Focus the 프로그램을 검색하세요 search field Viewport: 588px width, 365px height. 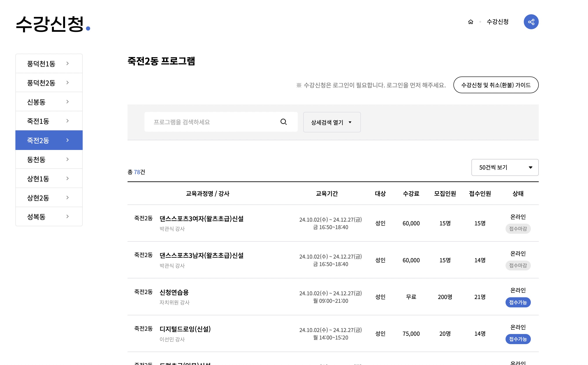pos(212,122)
